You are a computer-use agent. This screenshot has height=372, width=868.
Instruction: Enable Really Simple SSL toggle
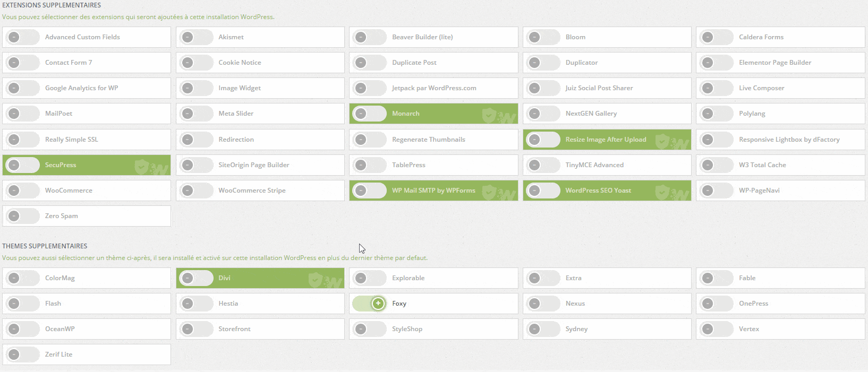[x=22, y=140]
